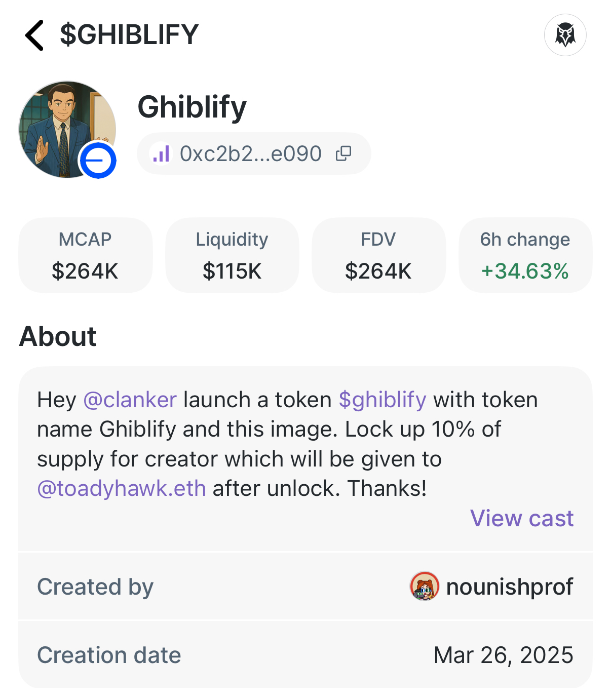Tap the 0xc2b2...e090 address pill
The width and height of the screenshot is (611, 700).
tap(251, 153)
